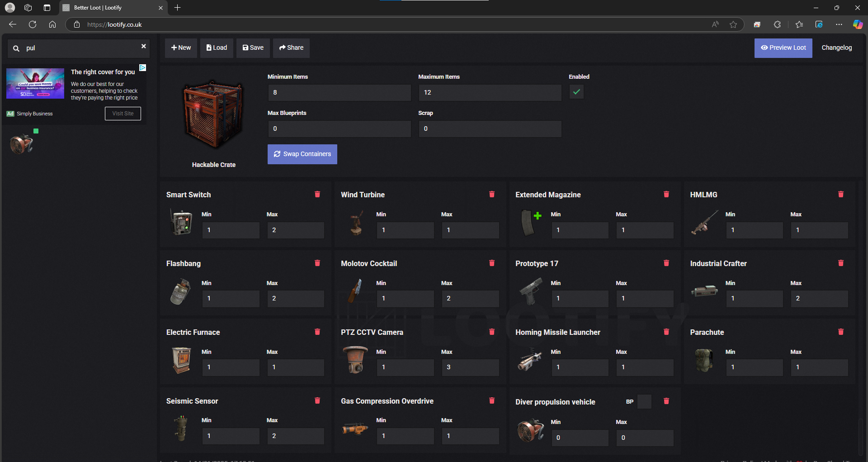Delete the Electric Furnace item
868x462 pixels.
pyautogui.click(x=317, y=332)
